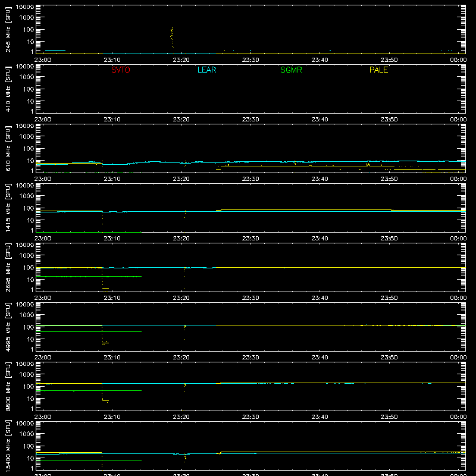Click the green SGMR station legend label
476x476 pixels.
click(291, 70)
